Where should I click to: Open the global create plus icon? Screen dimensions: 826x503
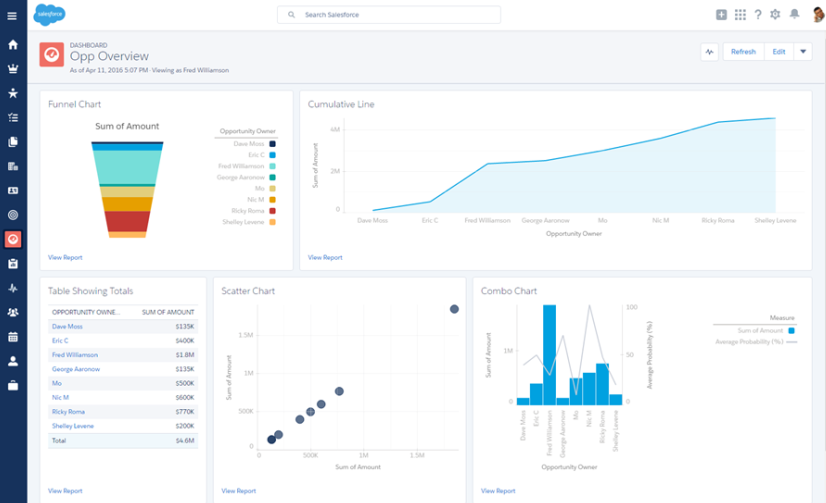coord(721,15)
